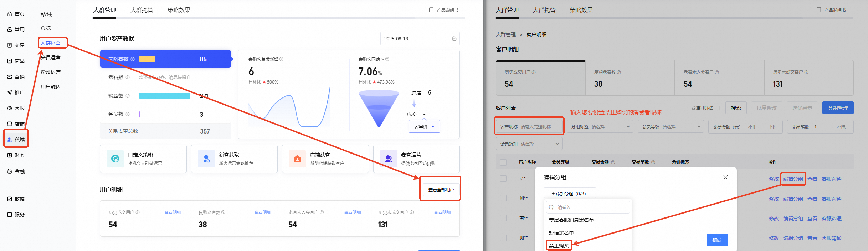Open 添加分组 (0/8) selector

[570, 194]
